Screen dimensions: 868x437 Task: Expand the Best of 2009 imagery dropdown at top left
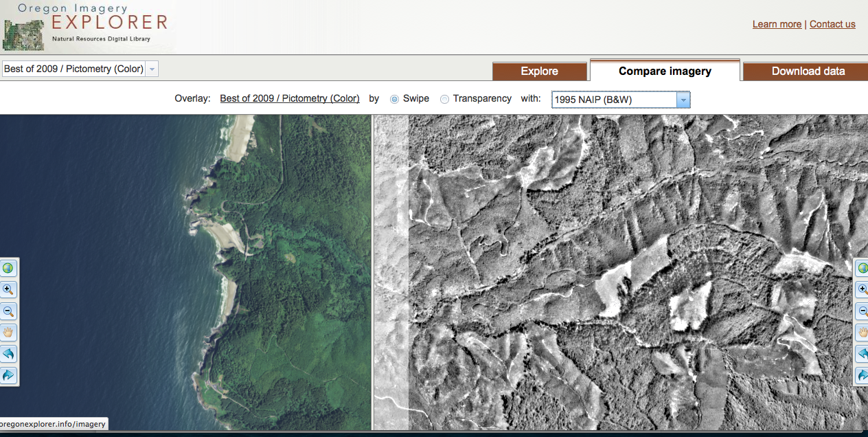coord(152,69)
